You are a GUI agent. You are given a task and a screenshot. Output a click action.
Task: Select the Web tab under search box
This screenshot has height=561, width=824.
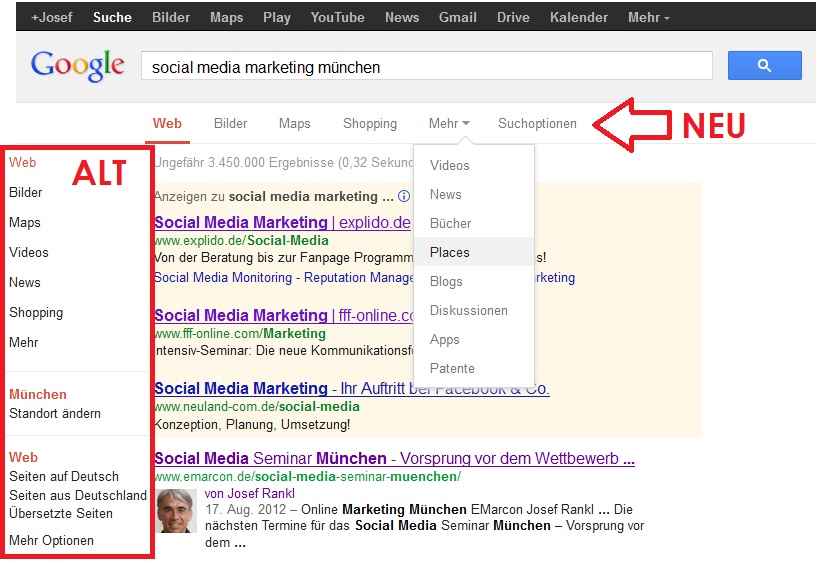[167, 123]
